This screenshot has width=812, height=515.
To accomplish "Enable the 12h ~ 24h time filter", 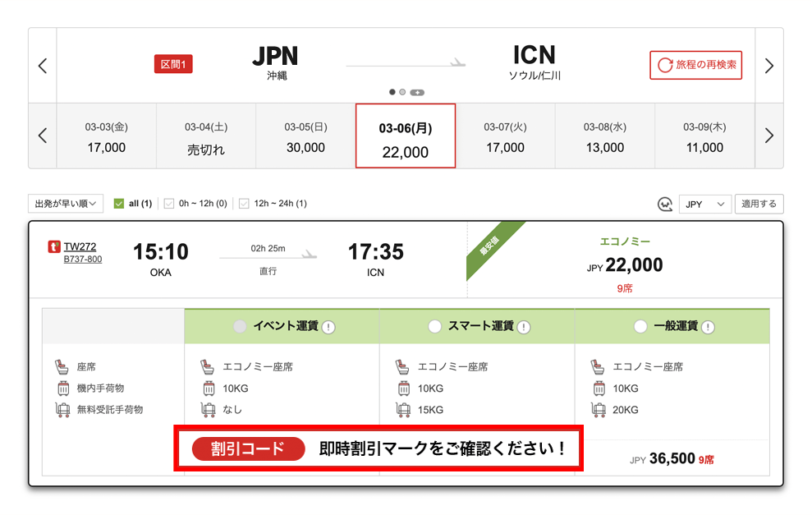I will pyautogui.click(x=244, y=204).
